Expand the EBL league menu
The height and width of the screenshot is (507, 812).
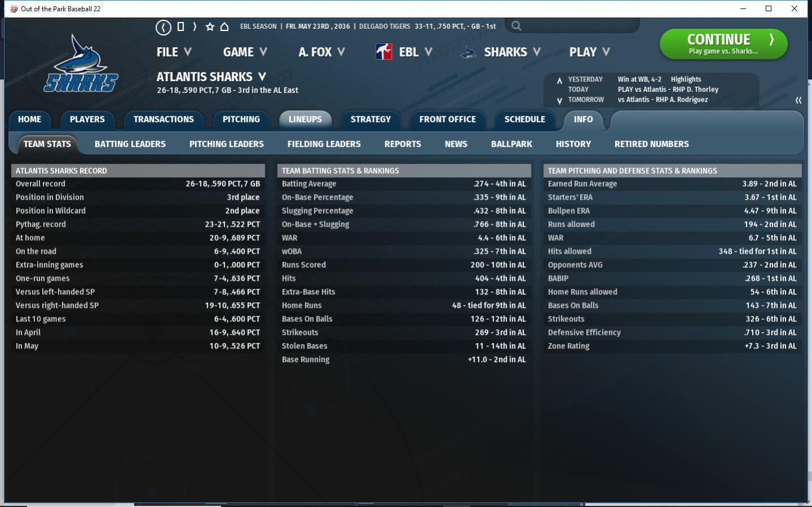click(416, 52)
